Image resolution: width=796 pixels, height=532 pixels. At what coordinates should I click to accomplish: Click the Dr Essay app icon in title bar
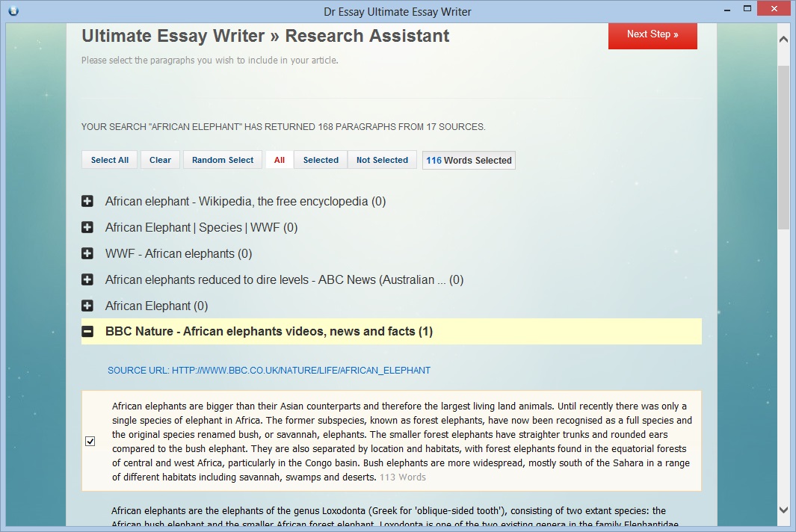pyautogui.click(x=13, y=10)
